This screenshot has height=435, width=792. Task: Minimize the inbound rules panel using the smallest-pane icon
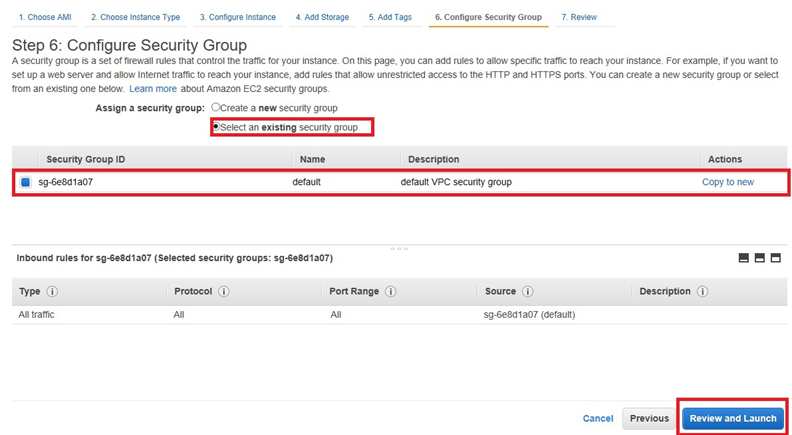pos(743,258)
